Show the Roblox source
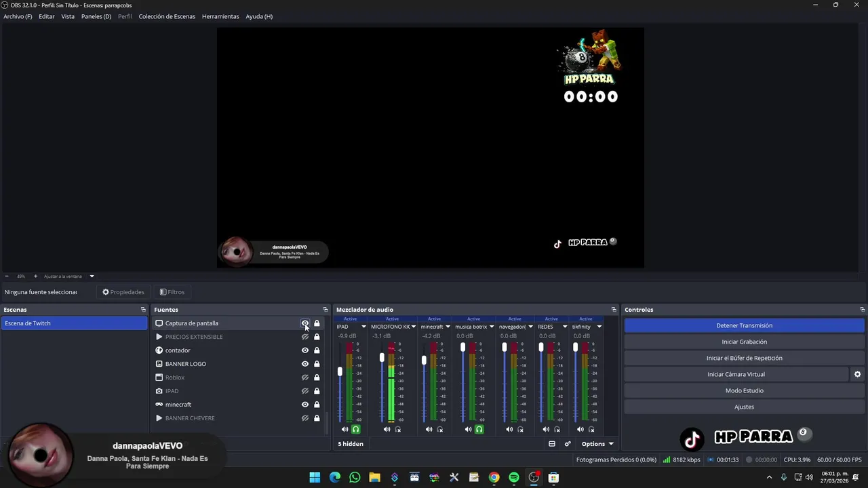868x488 pixels. (305, 378)
